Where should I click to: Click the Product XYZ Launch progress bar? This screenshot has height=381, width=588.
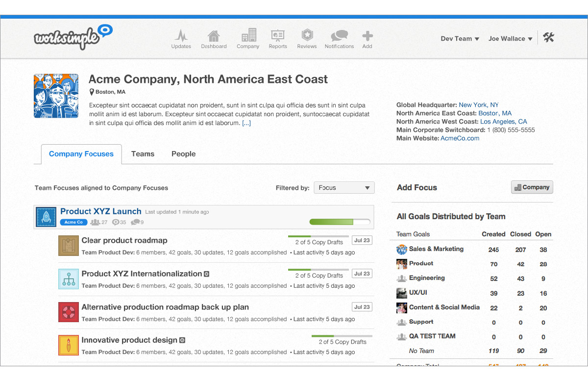coord(340,222)
